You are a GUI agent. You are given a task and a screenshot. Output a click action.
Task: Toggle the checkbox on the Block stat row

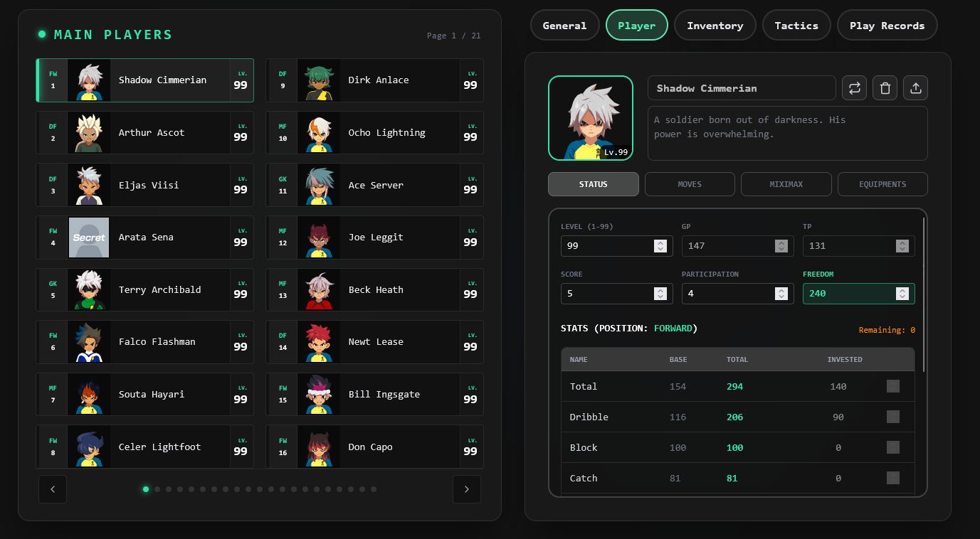pyautogui.click(x=893, y=447)
